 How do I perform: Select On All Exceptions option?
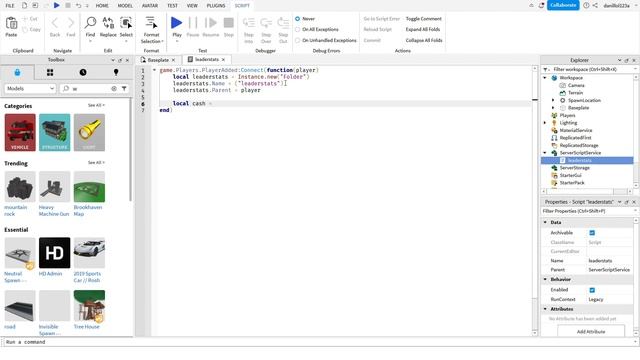[x=298, y=29]
